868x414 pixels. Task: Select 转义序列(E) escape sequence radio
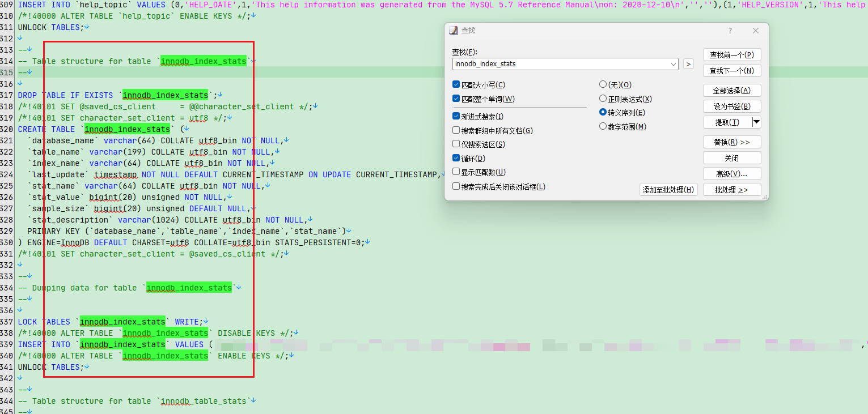coord(622,113)
